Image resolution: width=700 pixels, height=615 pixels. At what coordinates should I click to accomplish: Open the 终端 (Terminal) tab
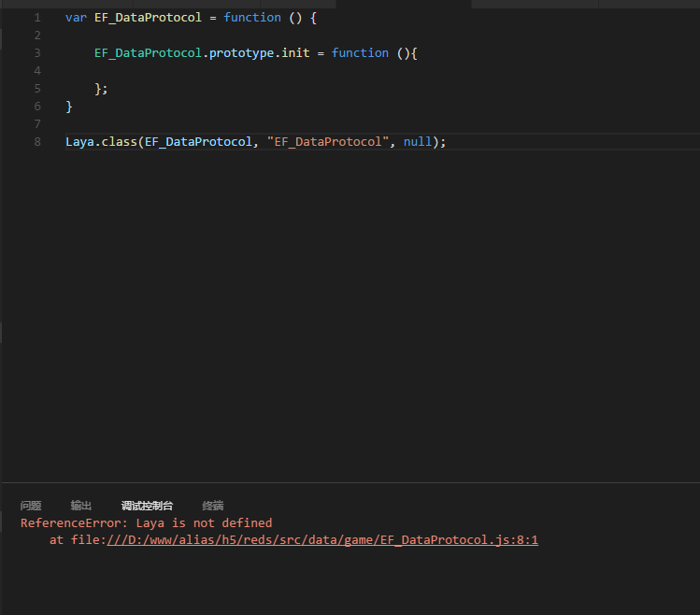[213, 506]
